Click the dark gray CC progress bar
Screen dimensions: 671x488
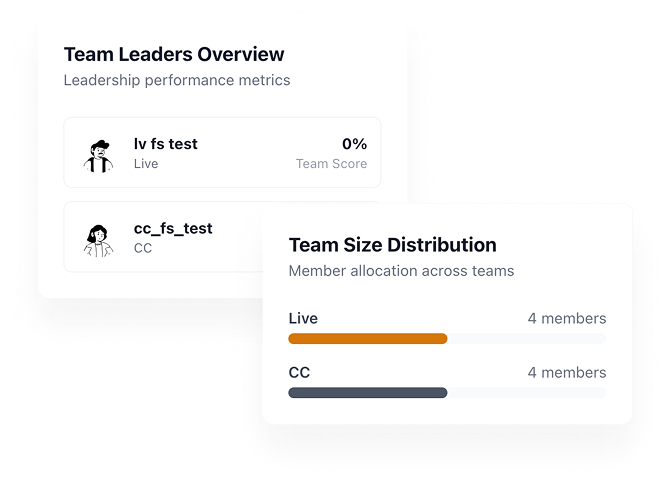click(x=367, y=393)
